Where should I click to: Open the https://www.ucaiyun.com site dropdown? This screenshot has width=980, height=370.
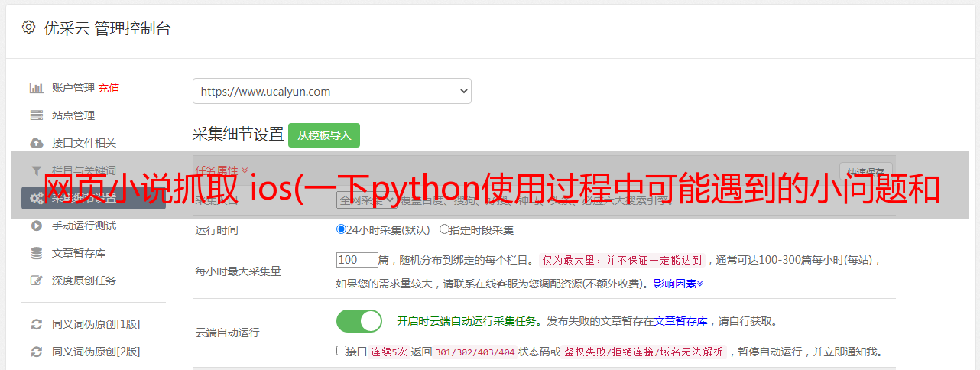click(x=332, y=91)
